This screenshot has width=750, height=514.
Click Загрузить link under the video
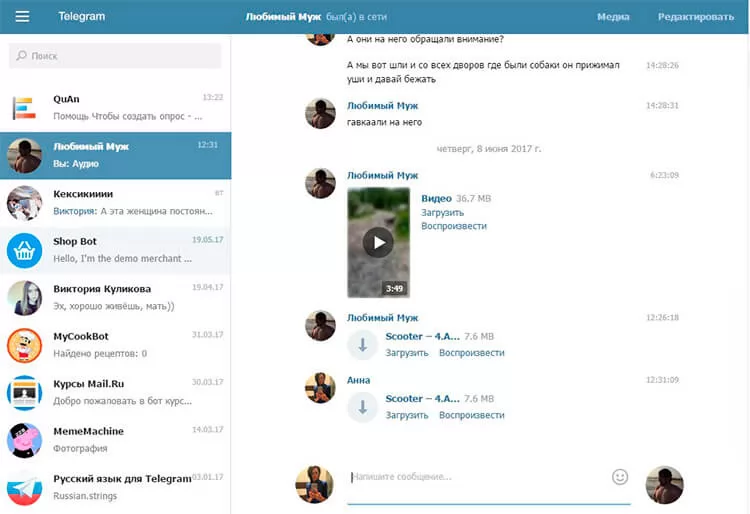click(x=442, y=213)
